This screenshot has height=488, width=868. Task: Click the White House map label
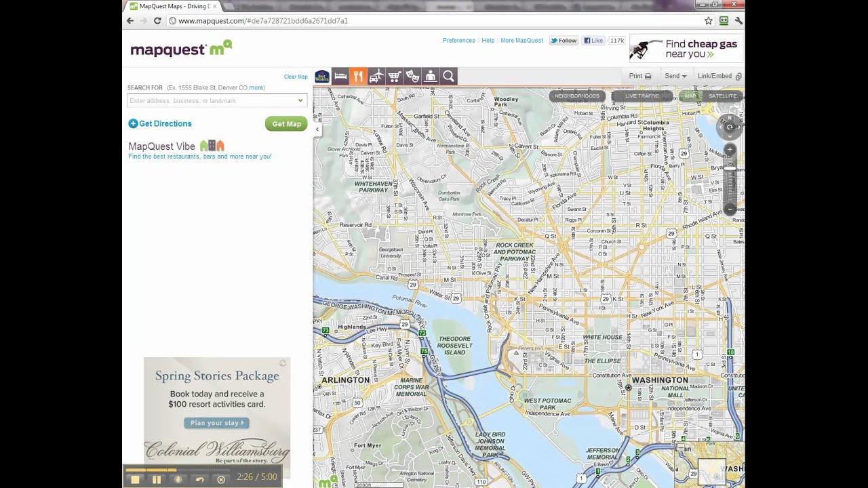[x=603, y=338]
